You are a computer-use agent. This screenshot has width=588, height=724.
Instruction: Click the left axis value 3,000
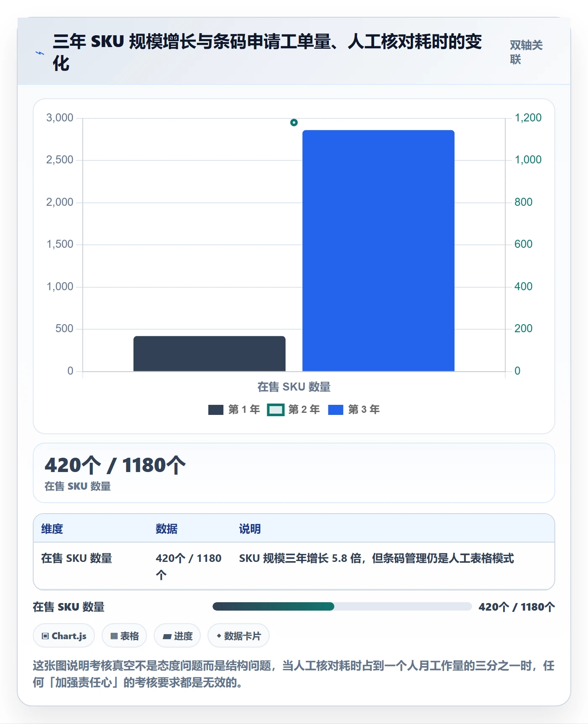(x=60, y=118)
